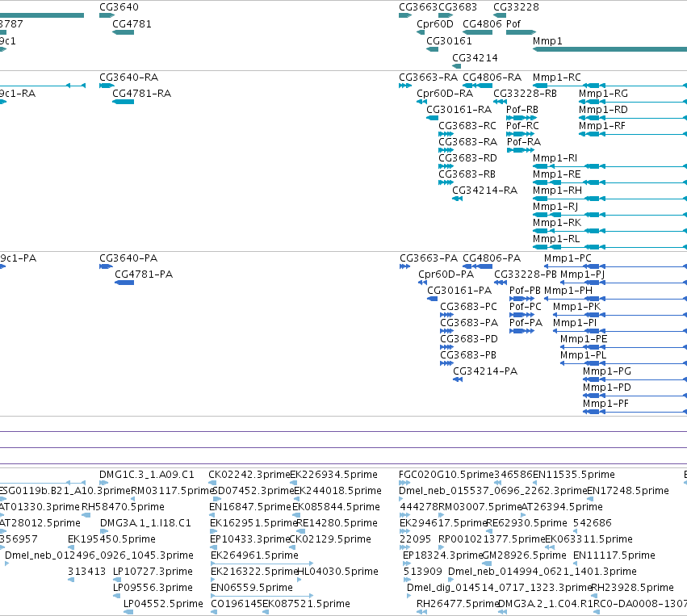The height and width of the screenshot is (616, 687).
Task: Click the Mmp1-PG protein label
Action: click(607, 371)
